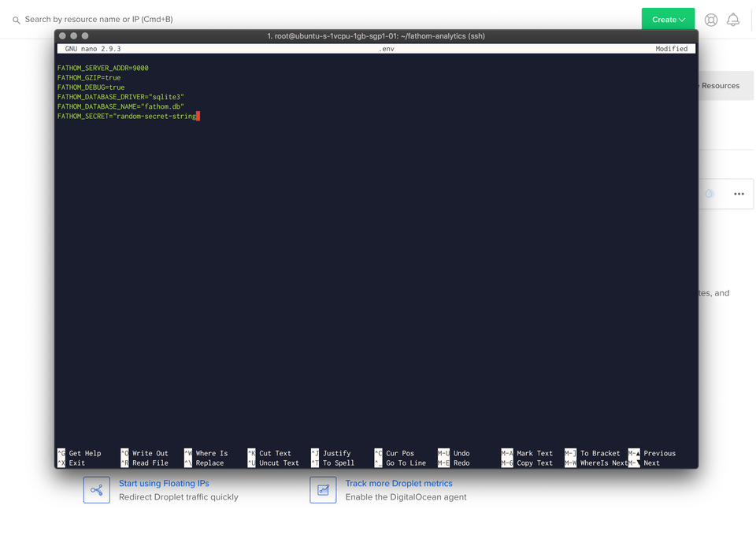Click Write Out shortcut in nano

point(145,454)
